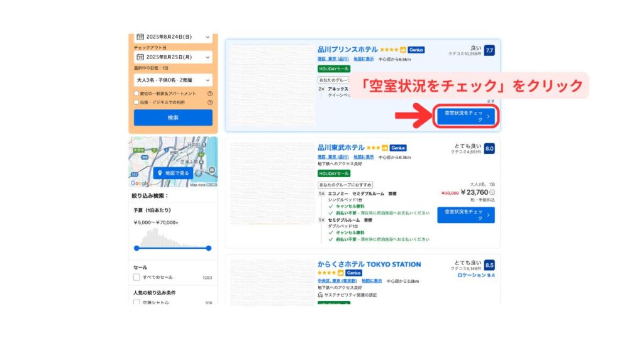Click the クチコミ10,258件 review count
The height and width of the screenshot is (338, 644).
point(465,54)
